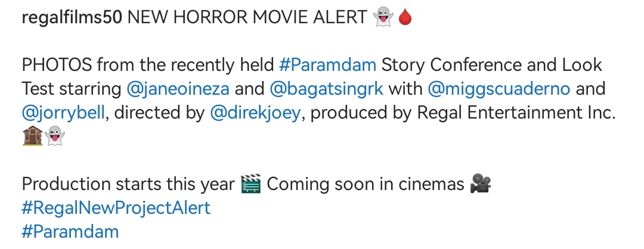Click the Regal Entertainment Inc. text
The width and height of the screenshot is (644, 249).
click(x=516, y=113)
